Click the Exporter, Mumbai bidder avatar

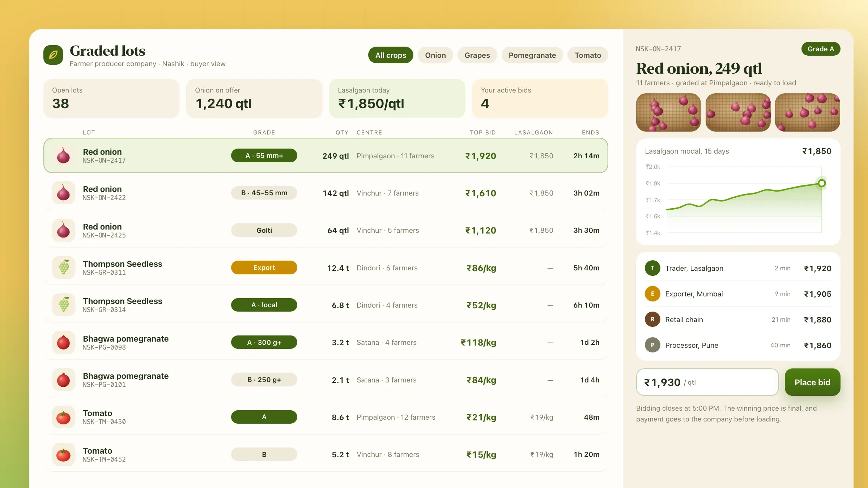(x=652, y=294)
